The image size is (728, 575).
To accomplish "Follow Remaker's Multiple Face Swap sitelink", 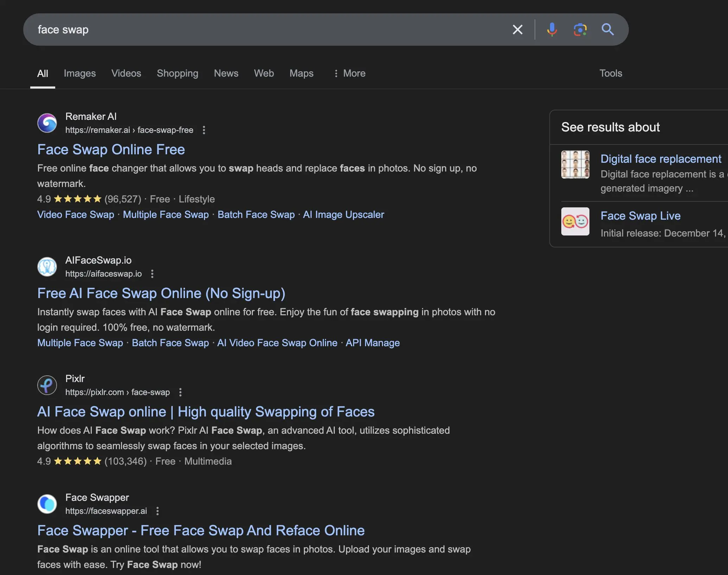I will (x=166, y=215).
